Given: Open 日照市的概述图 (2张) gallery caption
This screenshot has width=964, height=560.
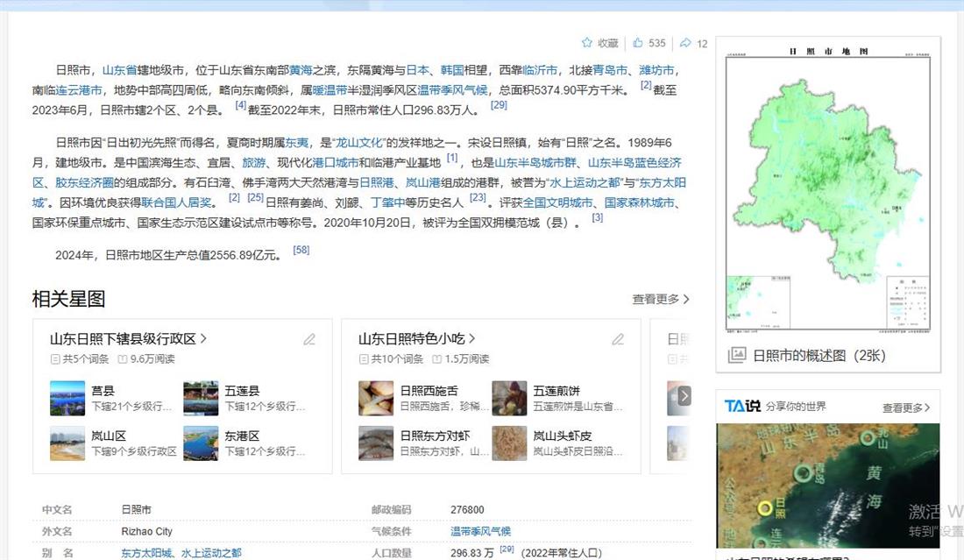Looking at the screenshot, I should (x=819, y=355).
